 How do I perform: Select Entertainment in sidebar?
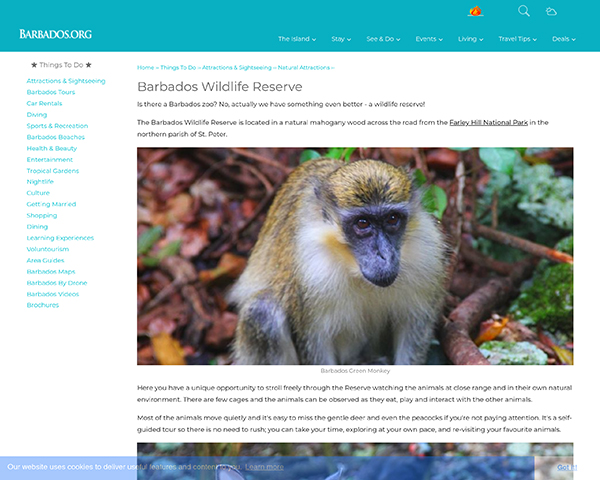pos(50,159)
